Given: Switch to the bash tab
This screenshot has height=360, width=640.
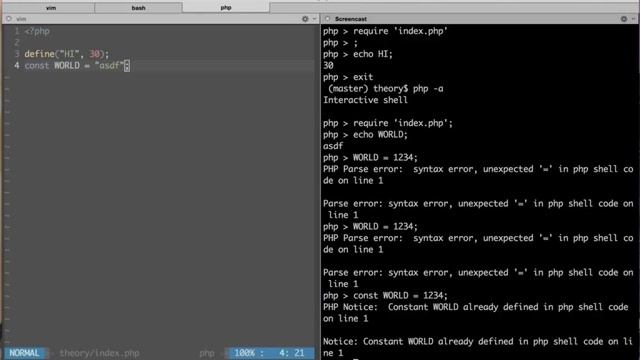Looking at the screenshot, I should point(138,8).
